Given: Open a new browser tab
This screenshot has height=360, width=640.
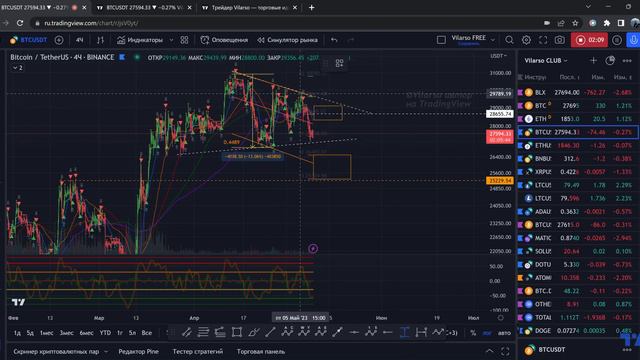Looking at the screenshot, I should (311, 7).
